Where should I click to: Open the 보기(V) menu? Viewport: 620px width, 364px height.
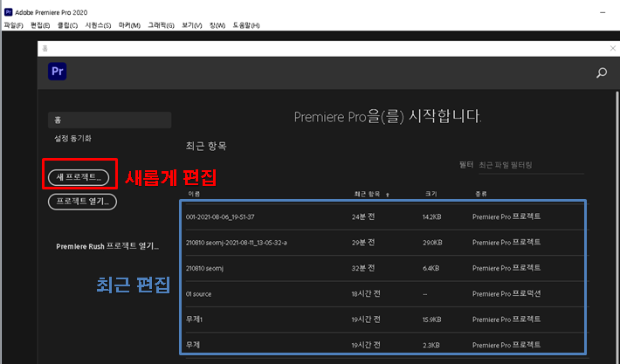tap(192, 25)
